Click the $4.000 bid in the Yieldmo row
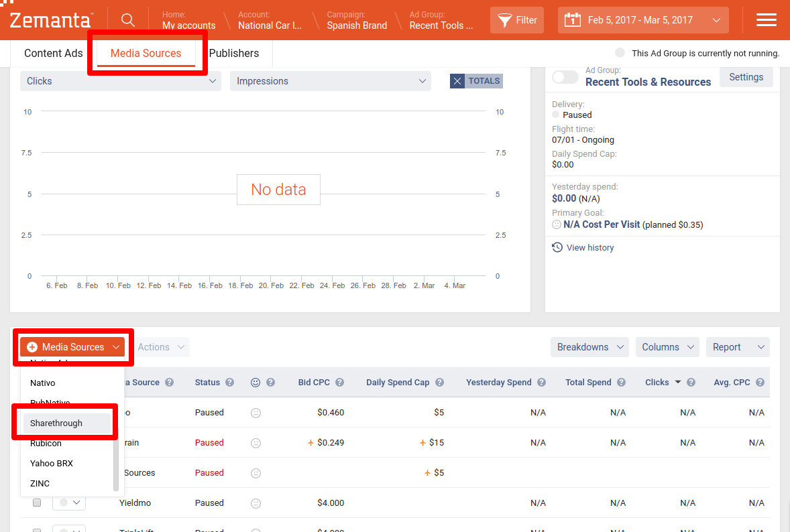 click(x=331, y=503)
